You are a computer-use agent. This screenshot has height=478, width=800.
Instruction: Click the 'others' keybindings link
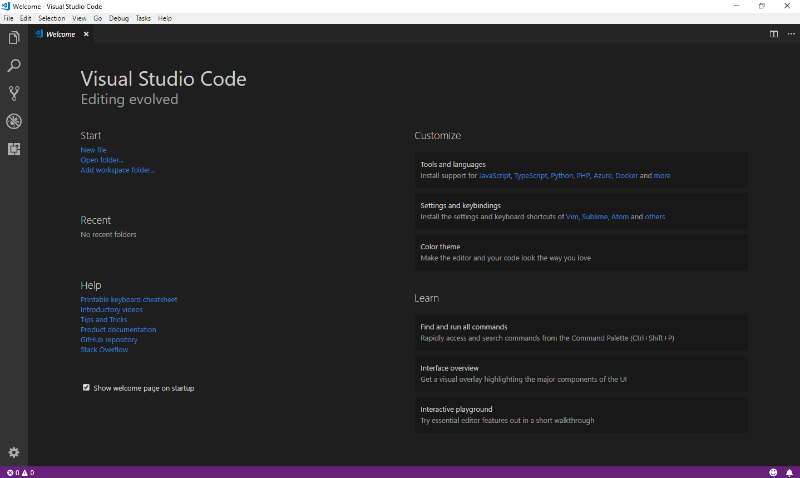(x=655, y=217)
